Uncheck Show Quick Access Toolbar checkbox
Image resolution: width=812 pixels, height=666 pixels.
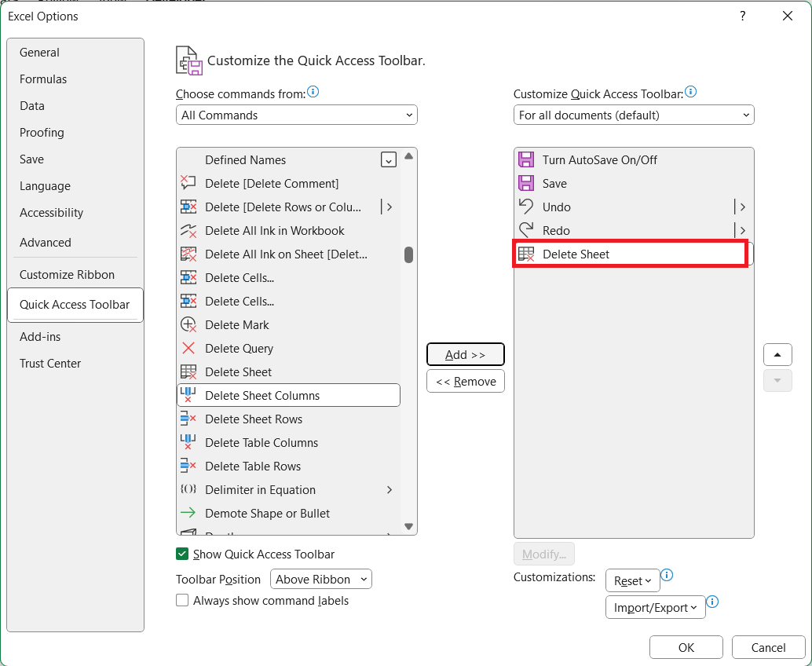coord(182,554)
